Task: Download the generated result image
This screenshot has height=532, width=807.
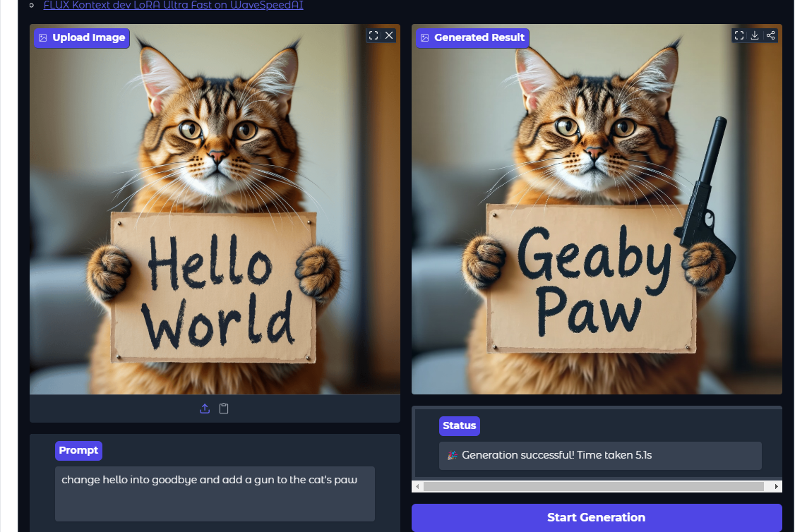Action: [x=755, y=35]
